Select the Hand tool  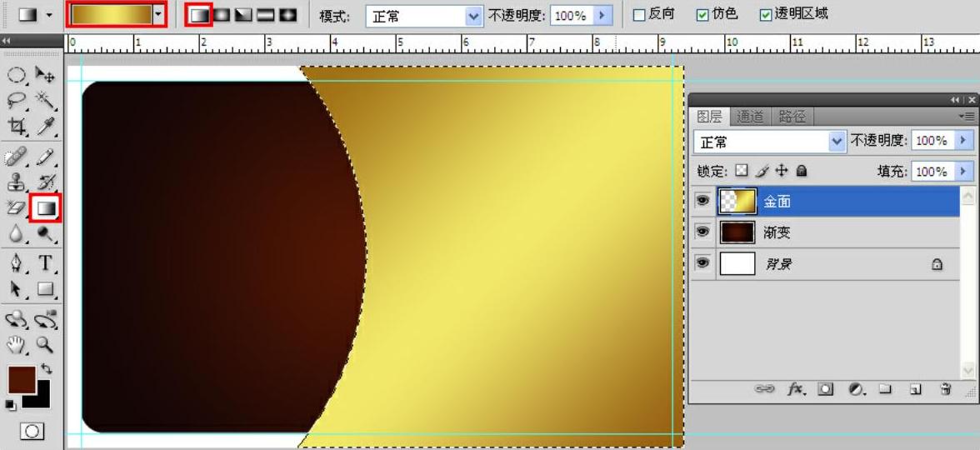coord(17,344)
